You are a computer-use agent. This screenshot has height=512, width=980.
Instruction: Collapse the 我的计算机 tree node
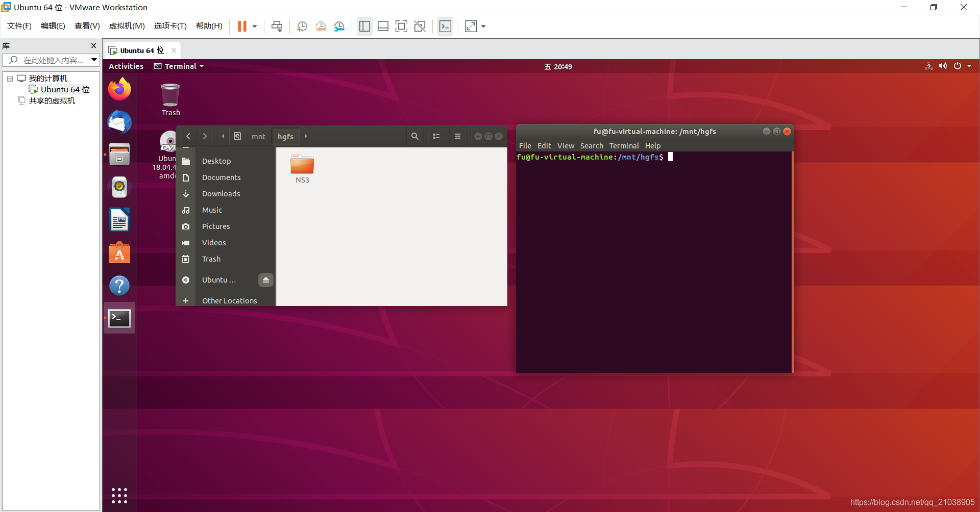10,79
